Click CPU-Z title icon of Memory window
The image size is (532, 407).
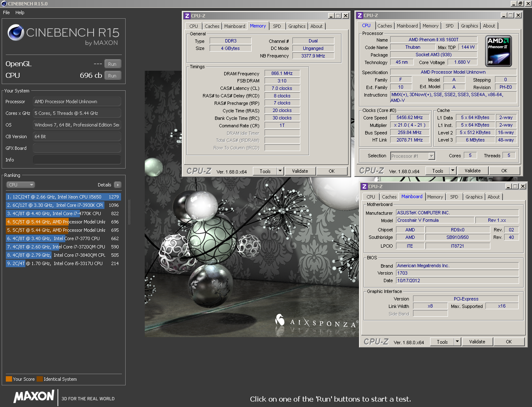(187, 16)
